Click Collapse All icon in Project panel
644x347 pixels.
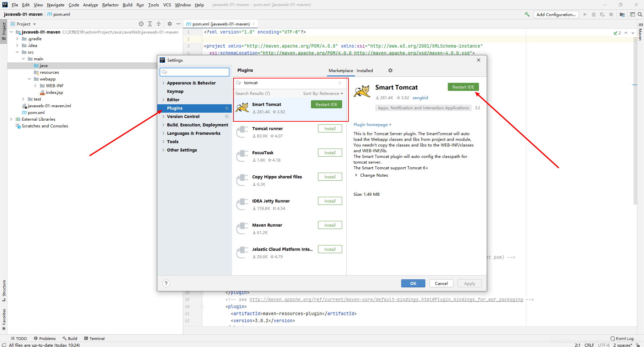159,24
